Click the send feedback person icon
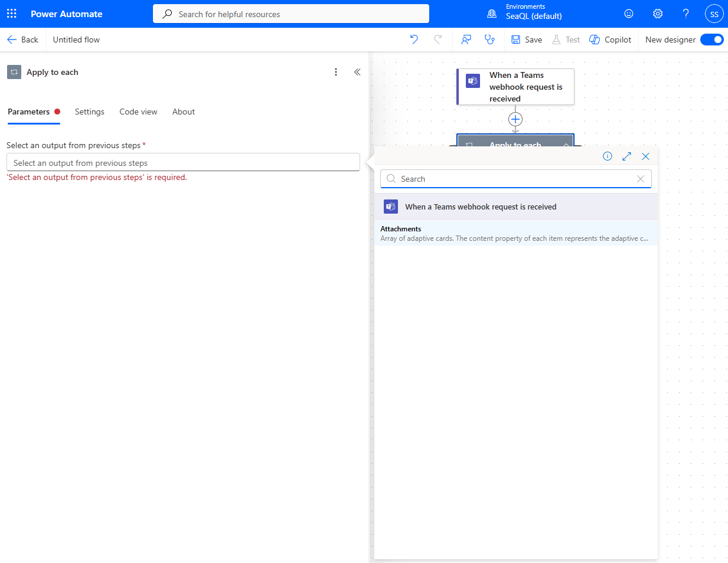728x563 pixels. 466,40
